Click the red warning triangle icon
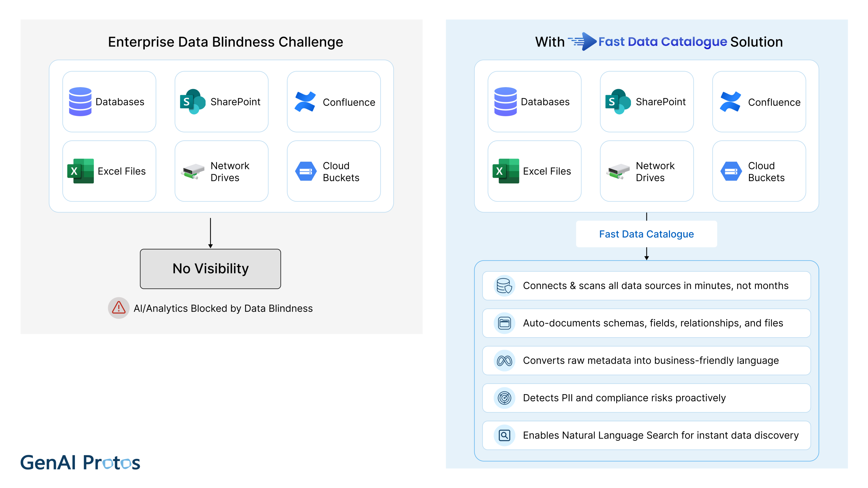Image resolution: width=868 pixels, height=488 pixels. (119, 308)
